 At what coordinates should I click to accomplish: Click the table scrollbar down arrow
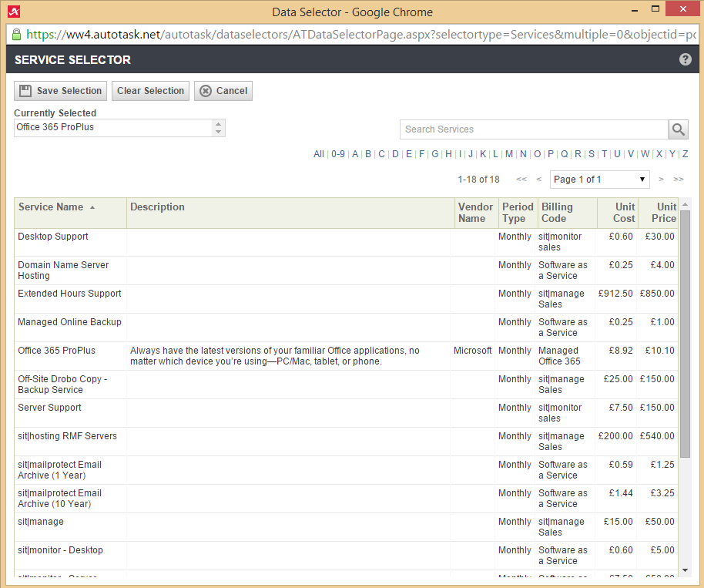685,570
